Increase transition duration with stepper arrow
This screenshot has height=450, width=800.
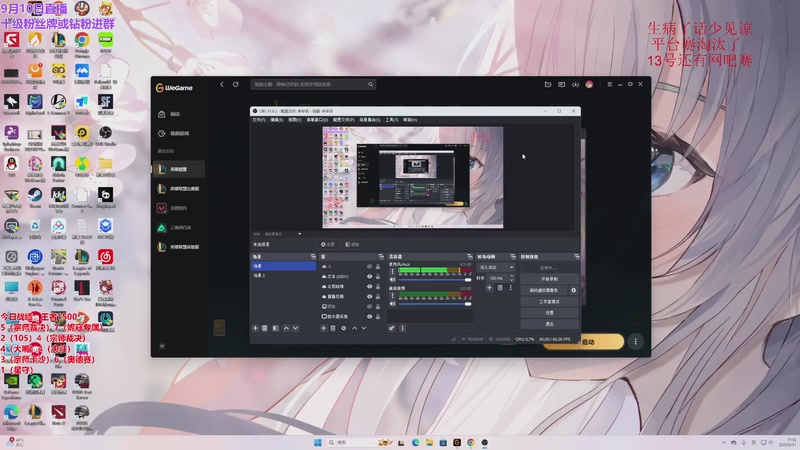point(512,276)
